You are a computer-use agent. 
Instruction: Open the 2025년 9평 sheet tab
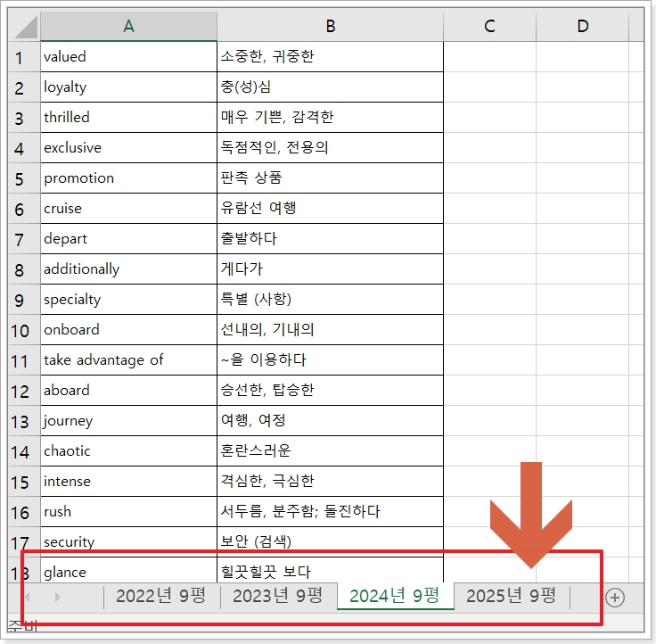pyautogui.click(x=512, y=596)
